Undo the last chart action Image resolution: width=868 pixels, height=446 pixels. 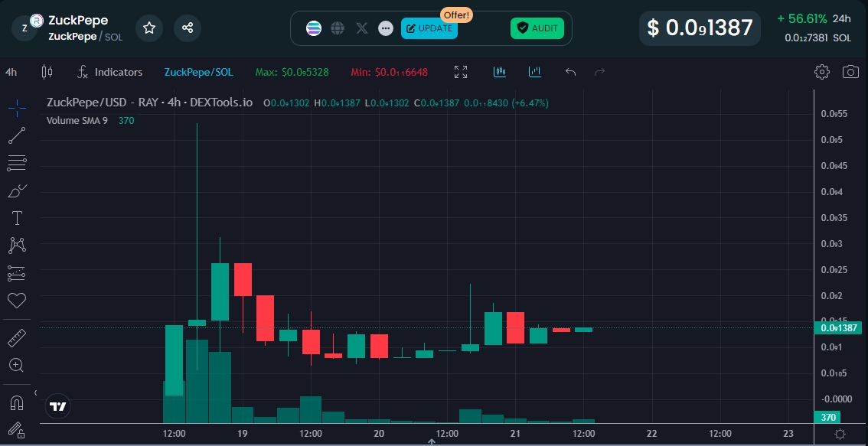[571, 72]
